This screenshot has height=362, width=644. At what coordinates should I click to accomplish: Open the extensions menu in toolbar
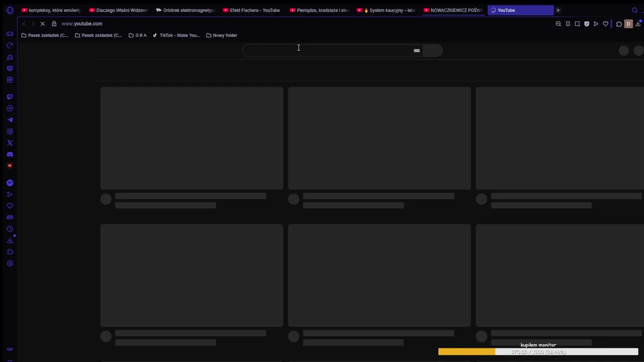[619, 24]
